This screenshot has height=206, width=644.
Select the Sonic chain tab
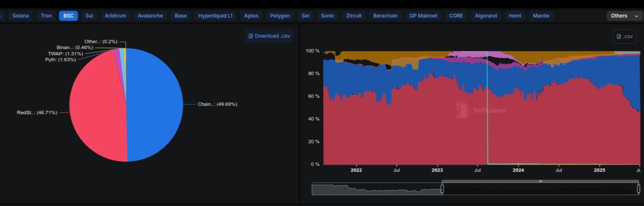coord(327,16)
